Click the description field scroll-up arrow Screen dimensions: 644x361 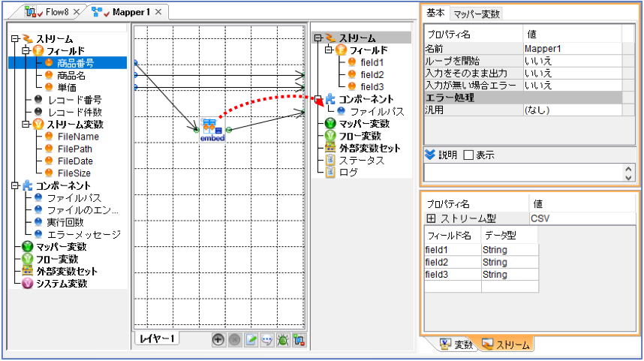pyautogui.click(x=628, y=168)
